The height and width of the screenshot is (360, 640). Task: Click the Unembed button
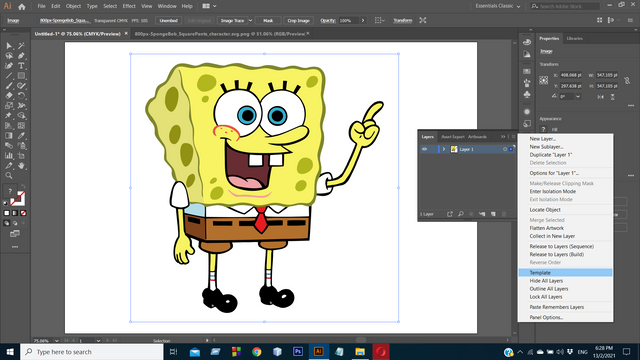pos(169,20)
